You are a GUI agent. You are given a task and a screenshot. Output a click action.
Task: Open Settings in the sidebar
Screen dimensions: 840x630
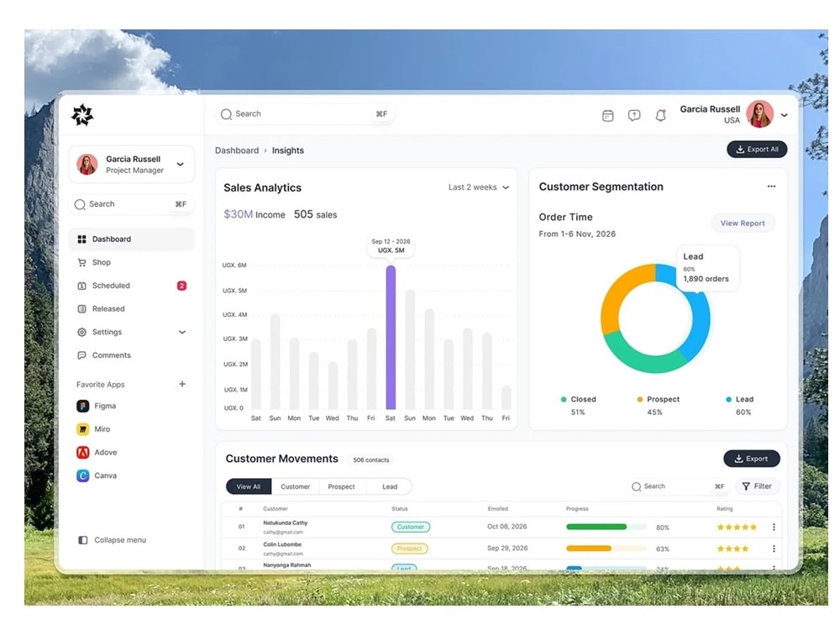tap(131, 332)
